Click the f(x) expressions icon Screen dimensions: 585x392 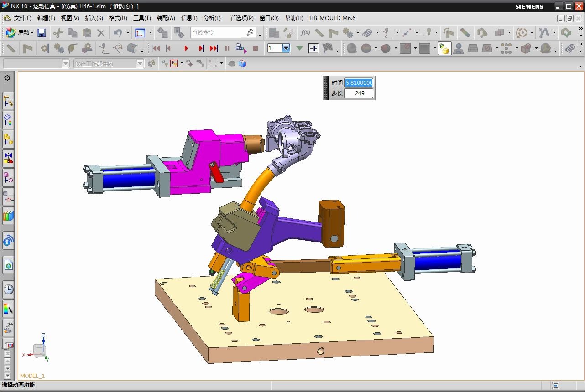point(305,33)
